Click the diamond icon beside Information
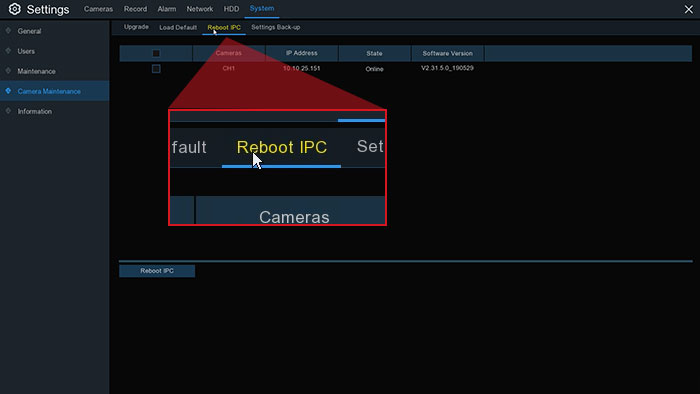This screenshot has height=394, width=700. click(x=8, y=111)
